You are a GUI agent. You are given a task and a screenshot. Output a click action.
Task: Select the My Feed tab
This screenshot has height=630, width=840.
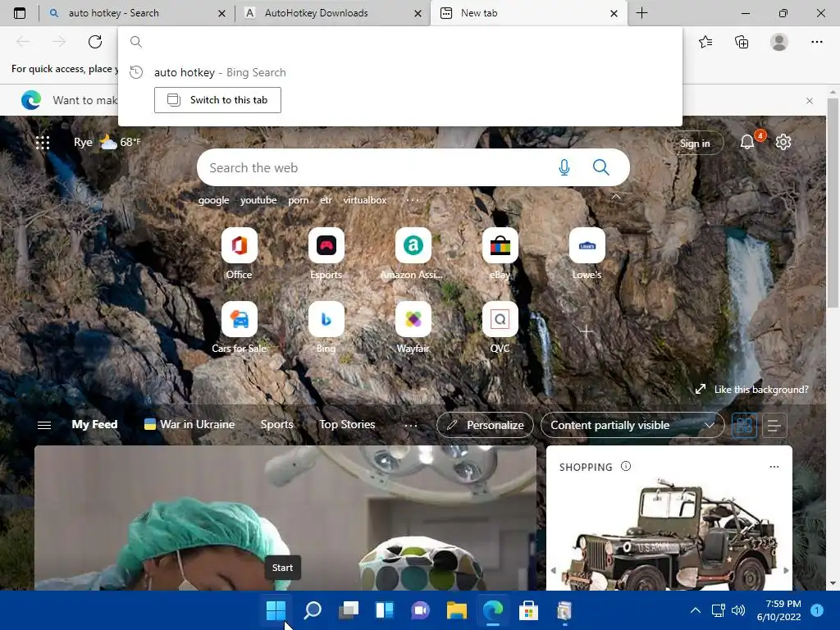pyautogui.click(x=95, y=424)
